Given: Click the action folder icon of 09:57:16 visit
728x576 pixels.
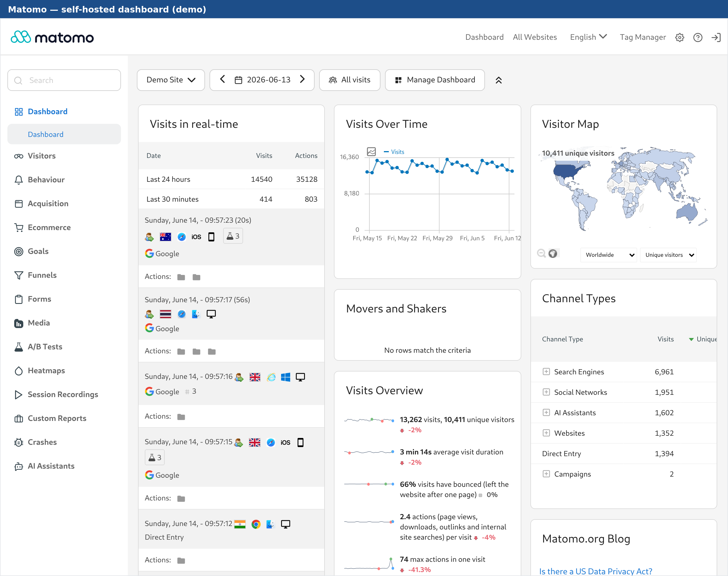Looking at the screenshot, I should [x=181, y=417].
